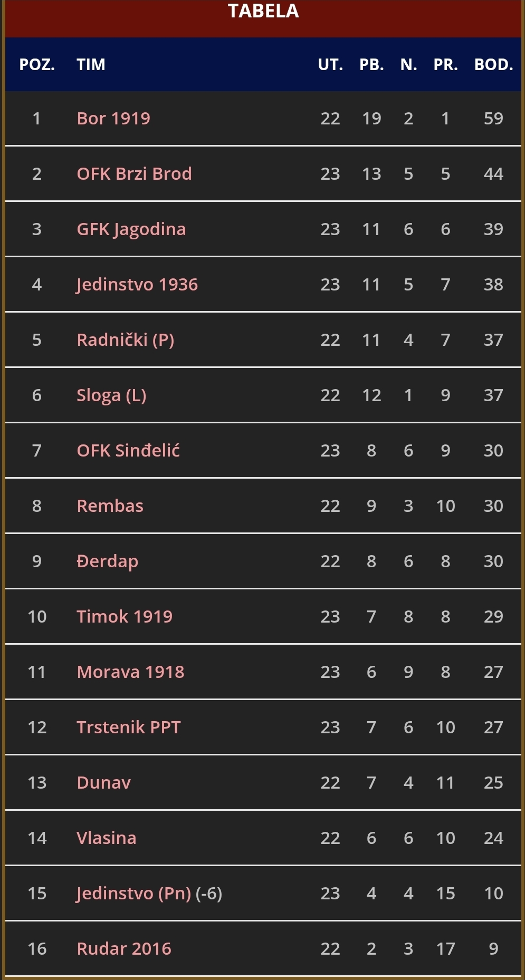Click the BOD. points column header
This screenshot has height=980, width=525.
click(x=493, y=65)
